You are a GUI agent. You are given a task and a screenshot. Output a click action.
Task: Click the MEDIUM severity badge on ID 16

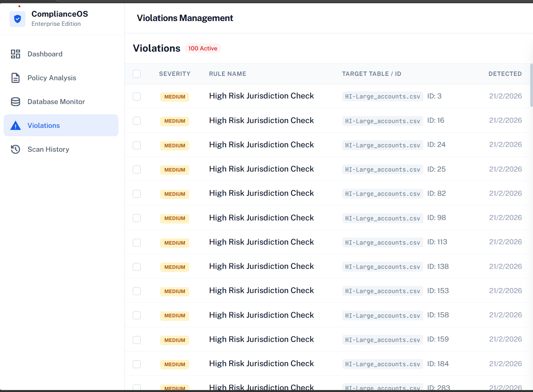(x=174, y=121)
